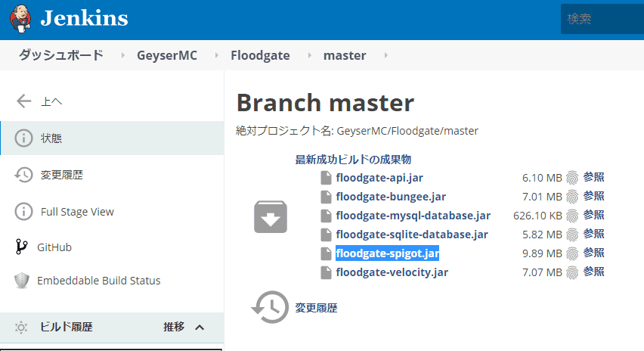Screen dimensions: 644x351
Task: Click fingerprint icon for floodgate-api.jar
Action: [x=572, y=178]
